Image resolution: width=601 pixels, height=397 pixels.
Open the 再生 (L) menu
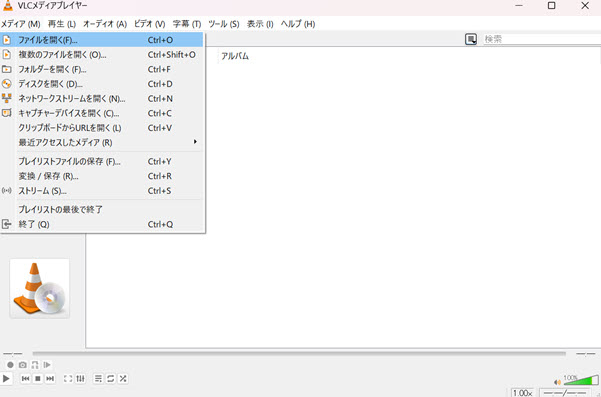62,24
